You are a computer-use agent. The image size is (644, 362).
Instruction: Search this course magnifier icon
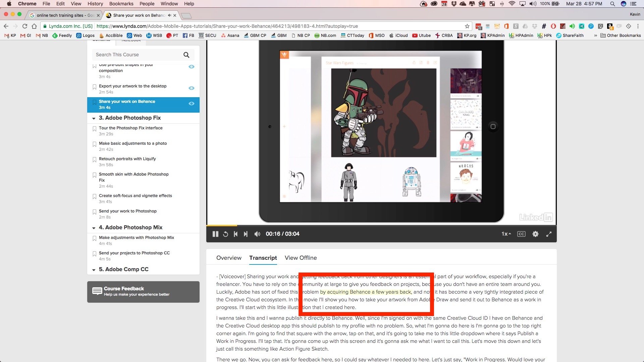point(186,55)
